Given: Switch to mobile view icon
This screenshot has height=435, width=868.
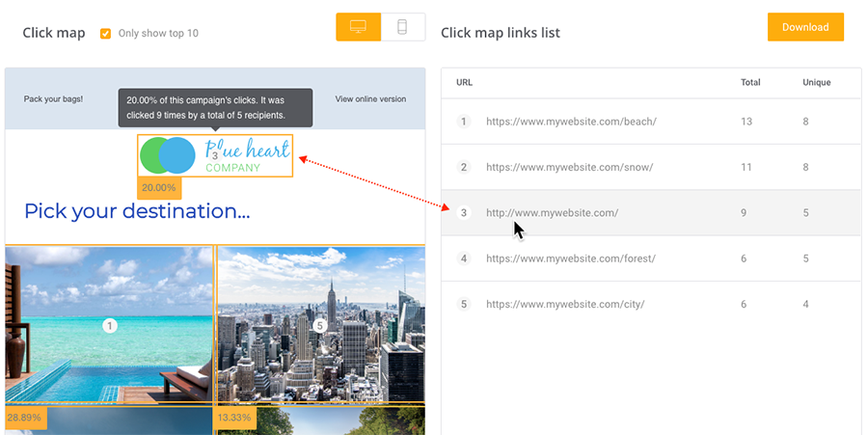Looking at the screenshot, I should click(402, 27).
